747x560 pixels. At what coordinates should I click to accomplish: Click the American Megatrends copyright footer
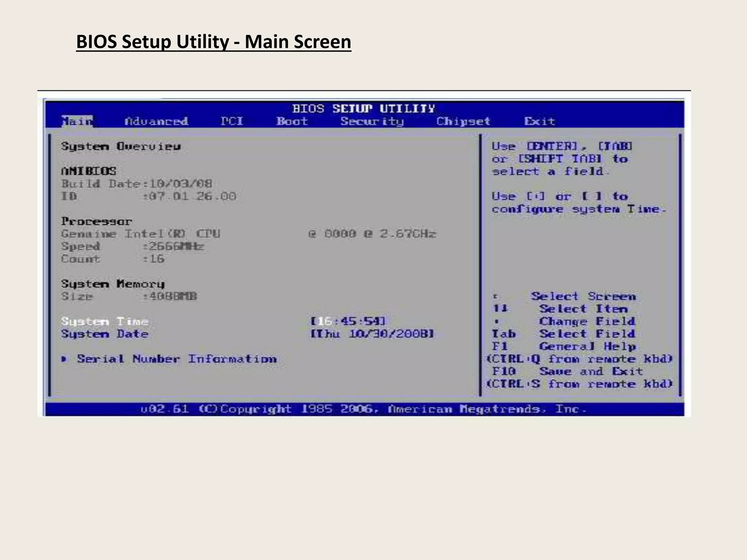pos(364,409)
